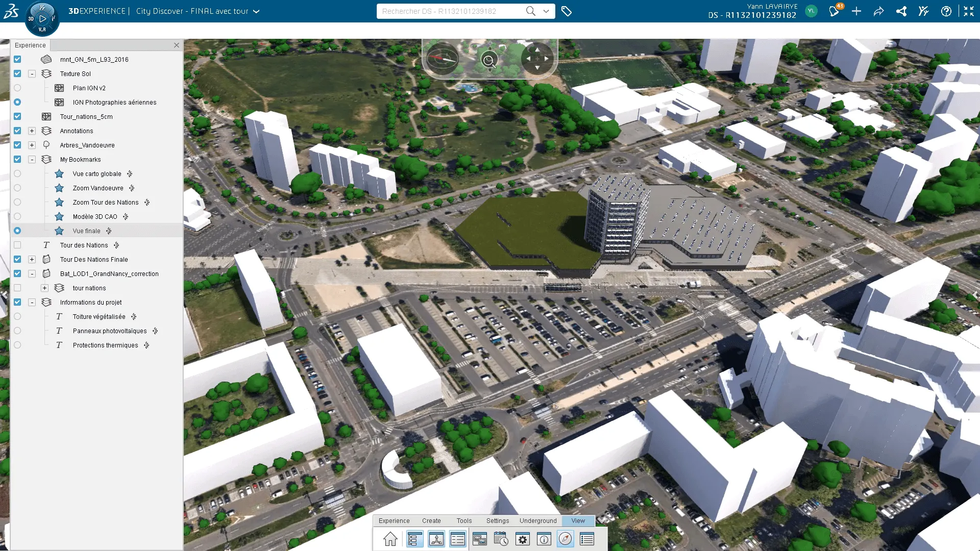The height and width of the screenshot is (551, 980).
Task: Click the information panel icon
Action: 544,539
